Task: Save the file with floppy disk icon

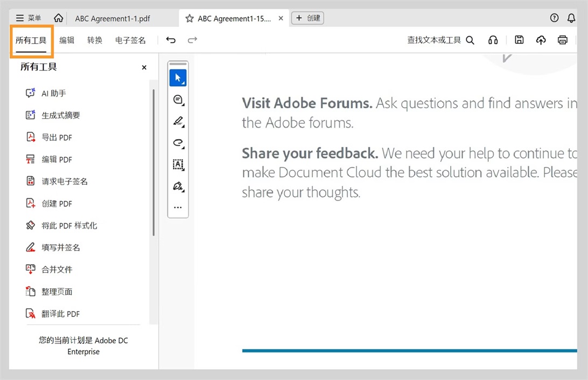Action: click(x=519, y=40)
